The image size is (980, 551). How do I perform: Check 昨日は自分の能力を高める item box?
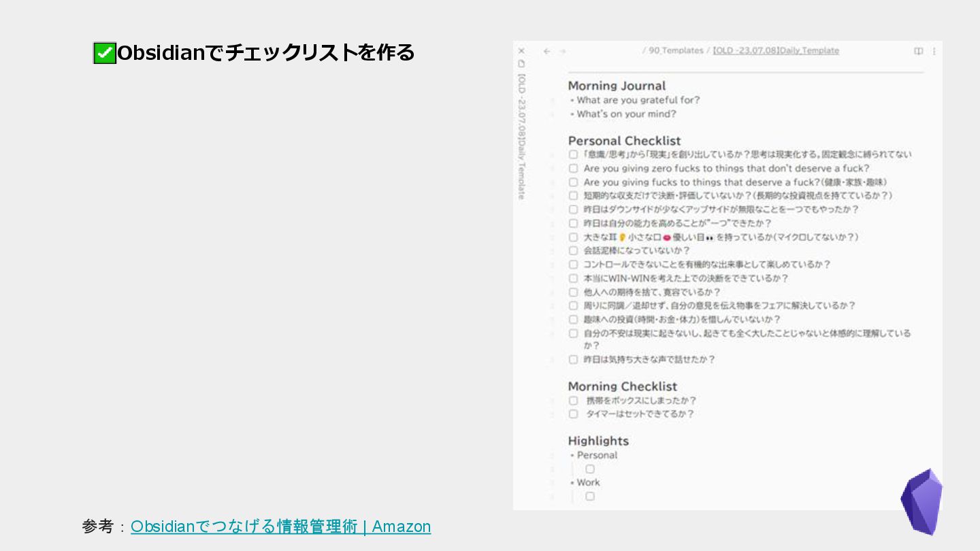[x=573, y=223]
